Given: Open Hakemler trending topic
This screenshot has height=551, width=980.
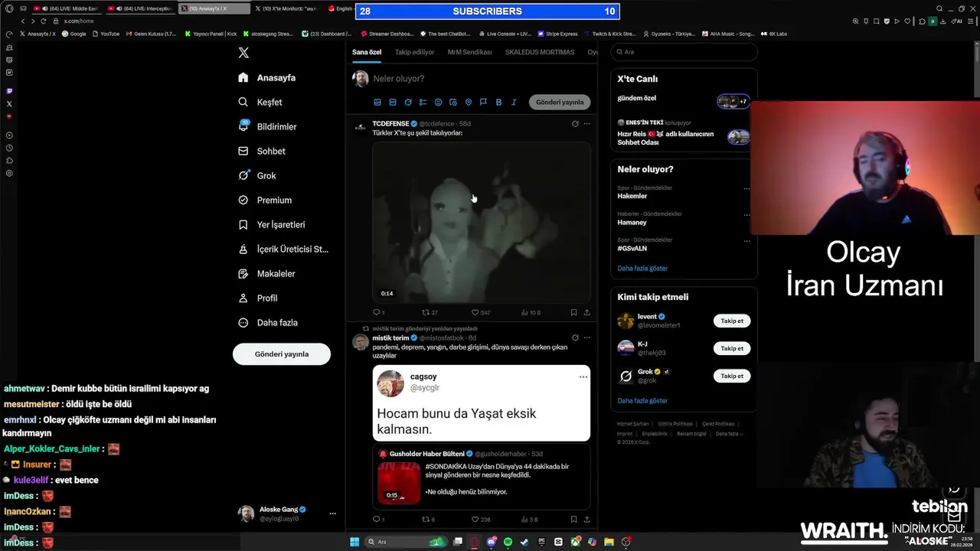Looking at the screenshot, I should point(632,196).
